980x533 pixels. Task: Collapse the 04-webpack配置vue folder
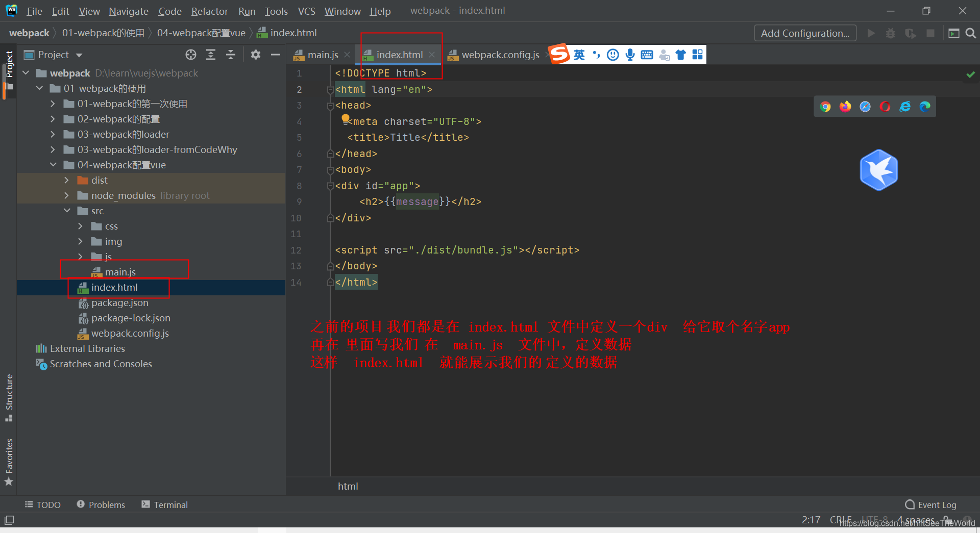click(53, 165)
